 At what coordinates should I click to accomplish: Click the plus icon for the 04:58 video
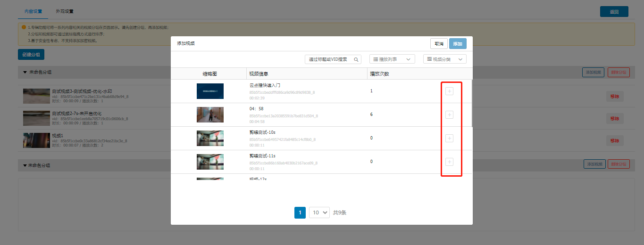click(449, 115)
